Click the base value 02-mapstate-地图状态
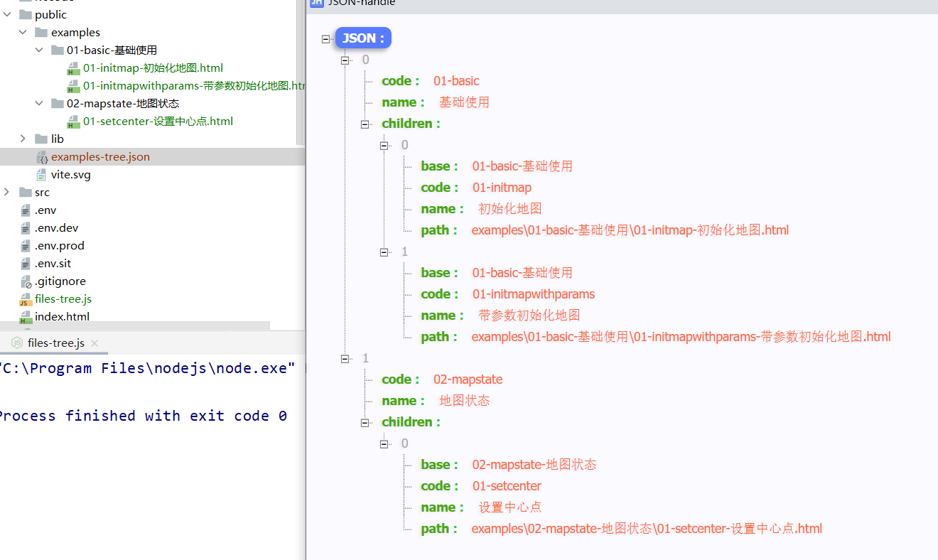Image resolution: width=938 pixels, height=560 pixels. pos(534,465)
